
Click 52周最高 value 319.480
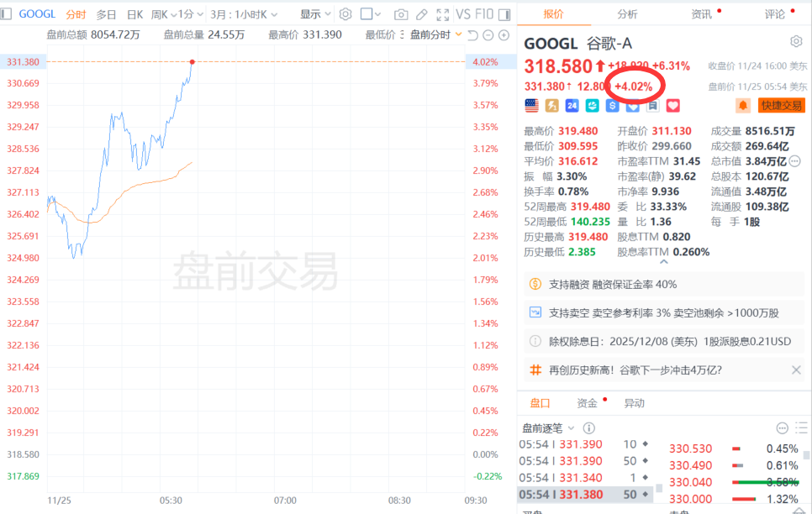pos(590,207)
